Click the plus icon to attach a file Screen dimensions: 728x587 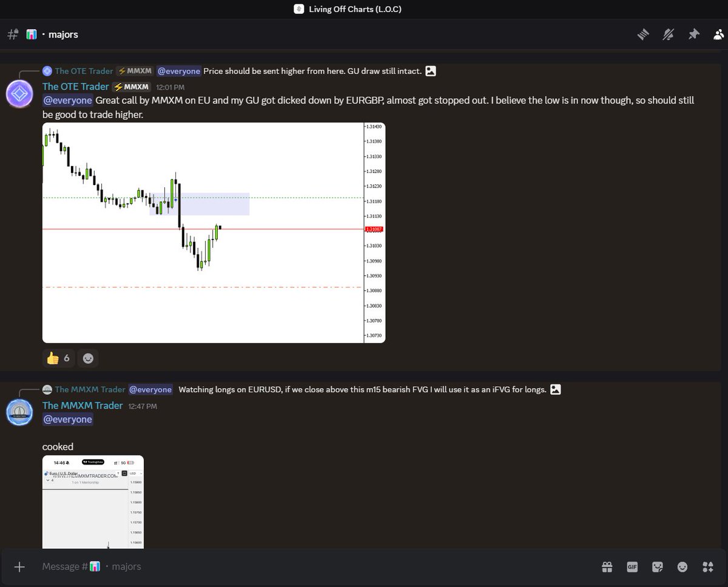19,566
